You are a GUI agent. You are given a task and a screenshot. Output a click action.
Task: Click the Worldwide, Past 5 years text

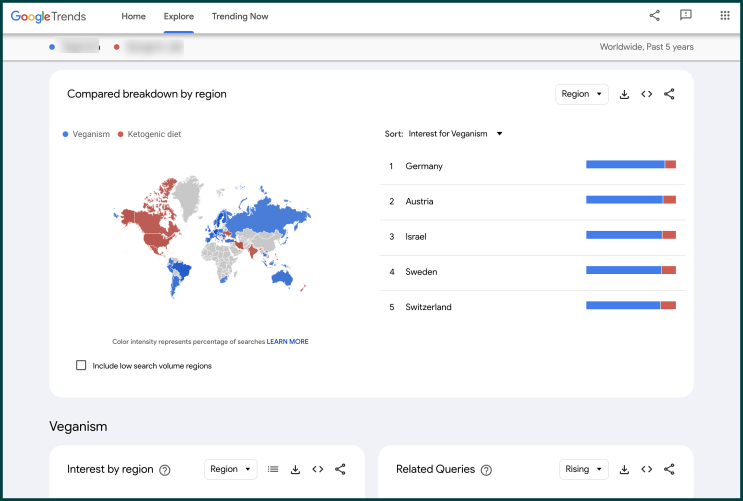(646, 46)
